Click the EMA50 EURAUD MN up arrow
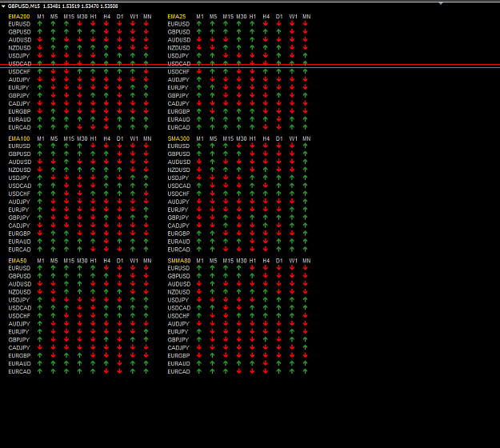Image resolution: width=500 pixels, height=448 pixels. pos(146,363)
